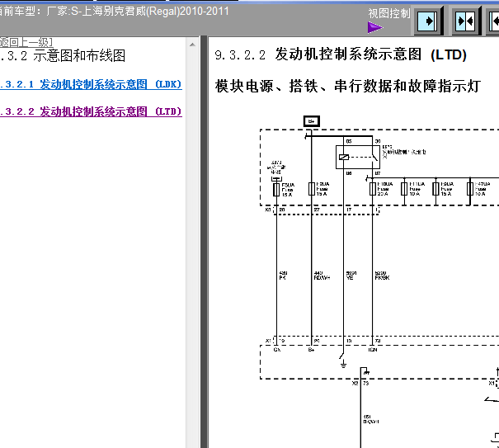
Task: Click subtitle 模块电源、搭铁、串行数据和故障指示灯
Action: click(x=348, y=86)
